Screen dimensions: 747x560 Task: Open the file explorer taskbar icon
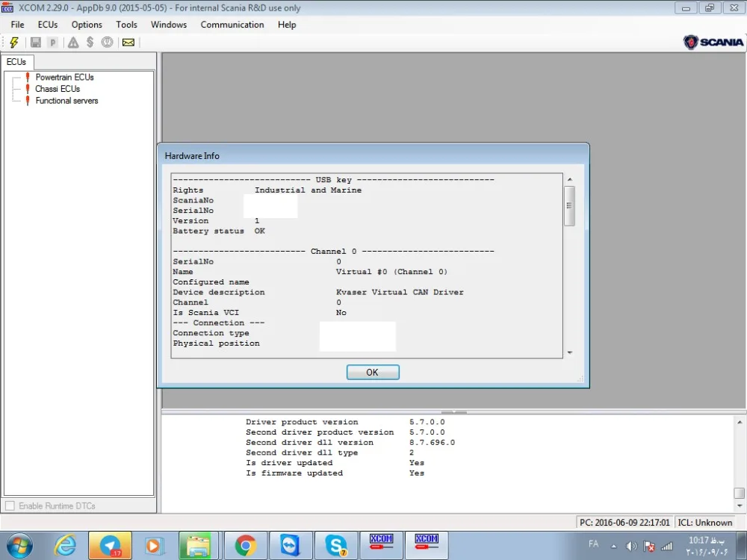[198, 546]
